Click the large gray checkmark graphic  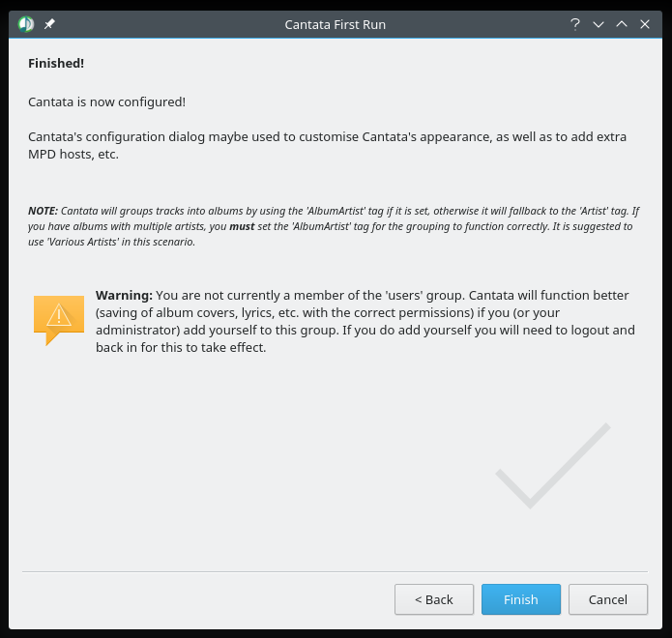pos(552,466)
